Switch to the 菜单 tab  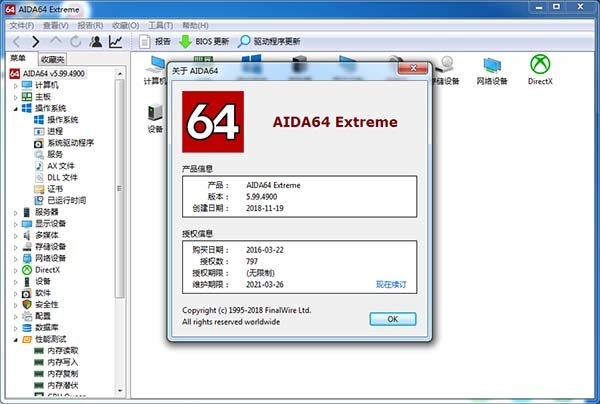tap(18, 58)
